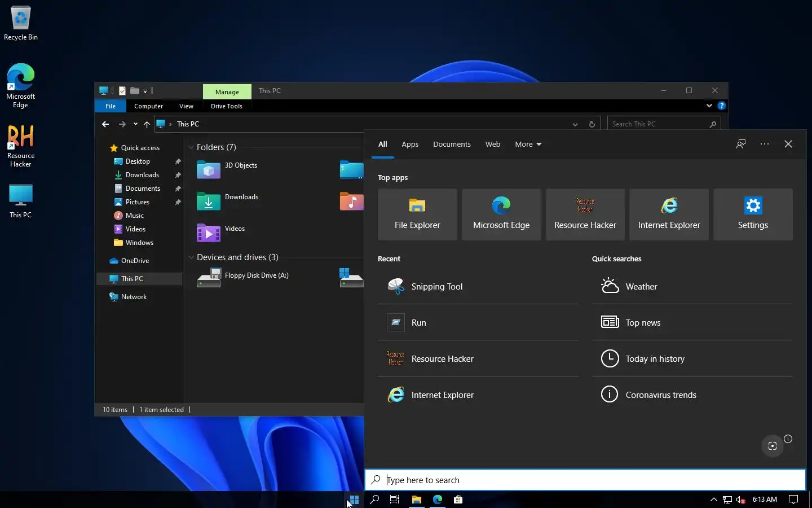Image resolution: width=812 pixels, height=508 pixels.
Task: Open File menu in This PC window
Action: pos(111,106)
